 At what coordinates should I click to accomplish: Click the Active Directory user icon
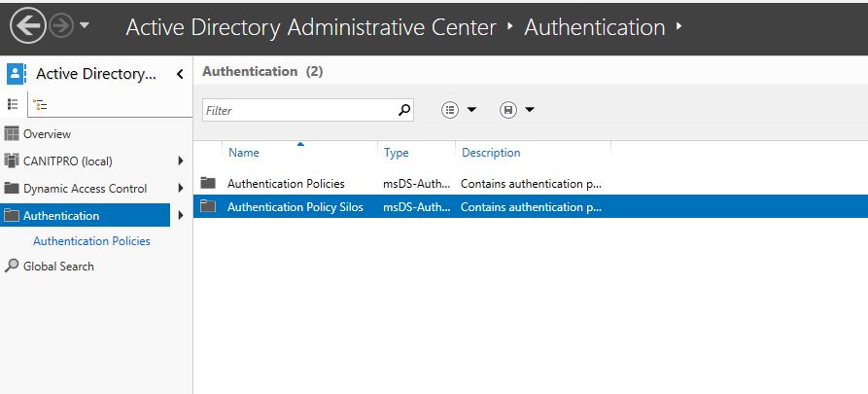coord(17,73)
